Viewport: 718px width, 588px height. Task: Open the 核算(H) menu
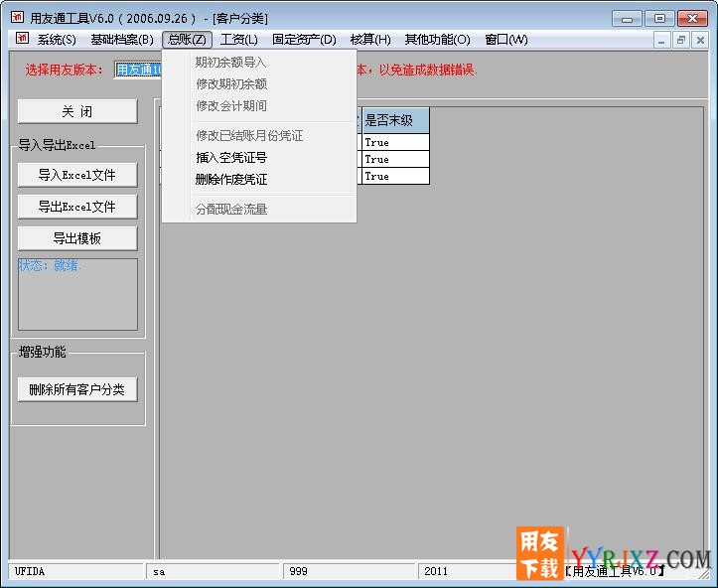(370, 40)
